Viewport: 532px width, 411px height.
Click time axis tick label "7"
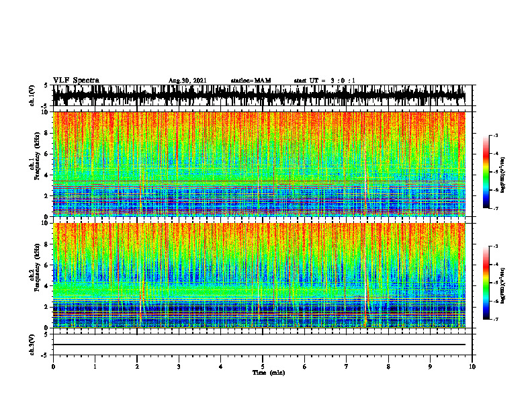pos(347,367)
